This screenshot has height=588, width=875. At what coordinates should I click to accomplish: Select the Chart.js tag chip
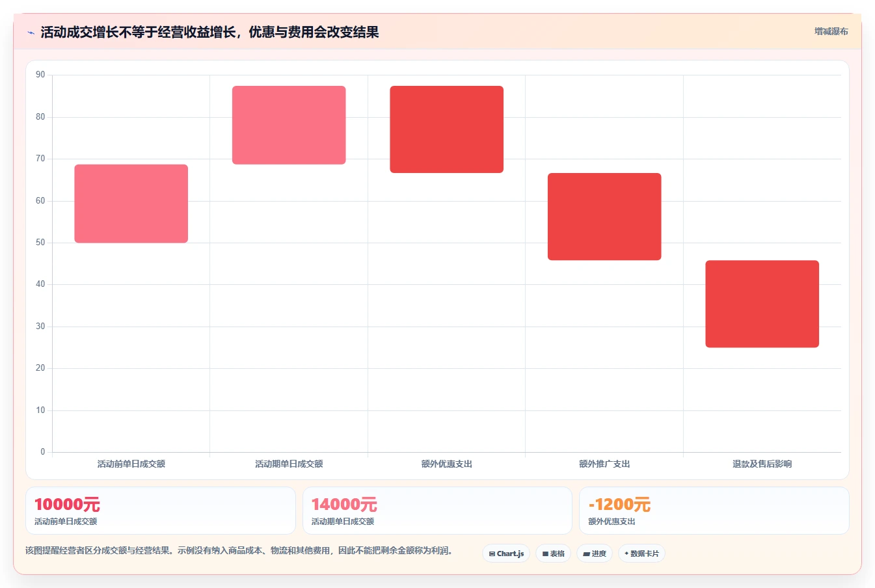[x=506, y=554]
